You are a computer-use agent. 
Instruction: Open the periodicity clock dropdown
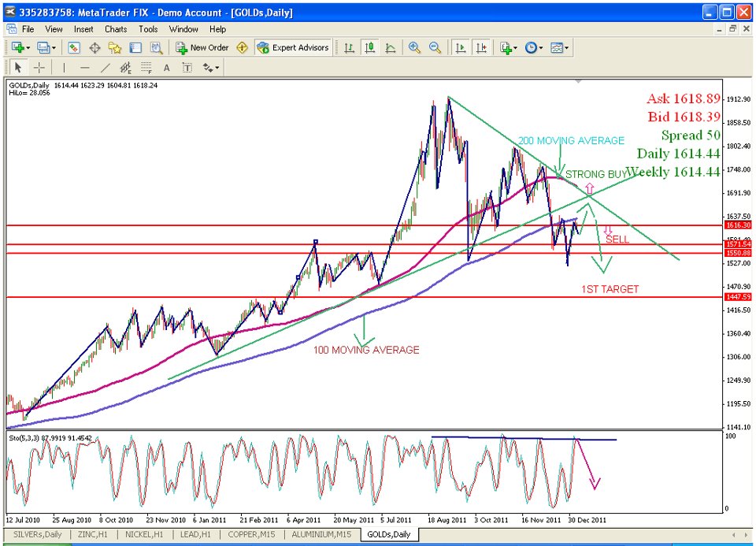pyautogui.click(x=535, y=48)
